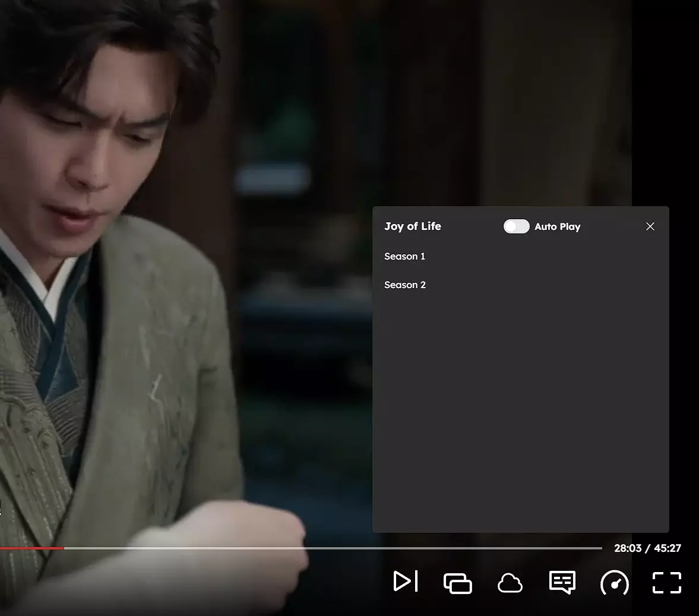Click the cloud server icon

pos(510,583)
